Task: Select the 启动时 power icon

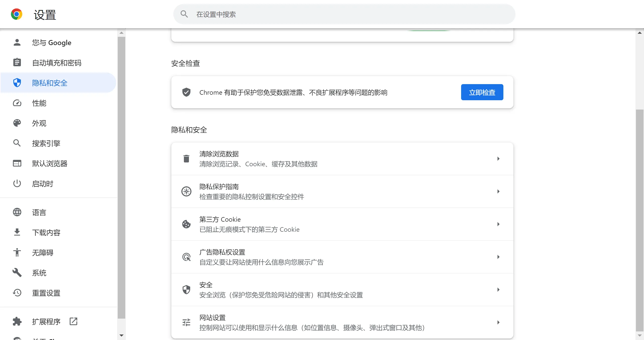Action: (x=17, y=183)
